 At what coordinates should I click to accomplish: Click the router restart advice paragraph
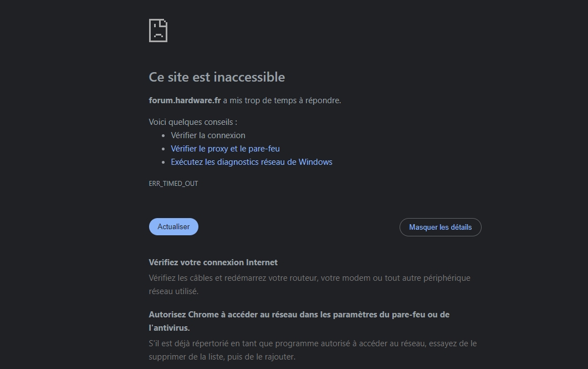309,278
